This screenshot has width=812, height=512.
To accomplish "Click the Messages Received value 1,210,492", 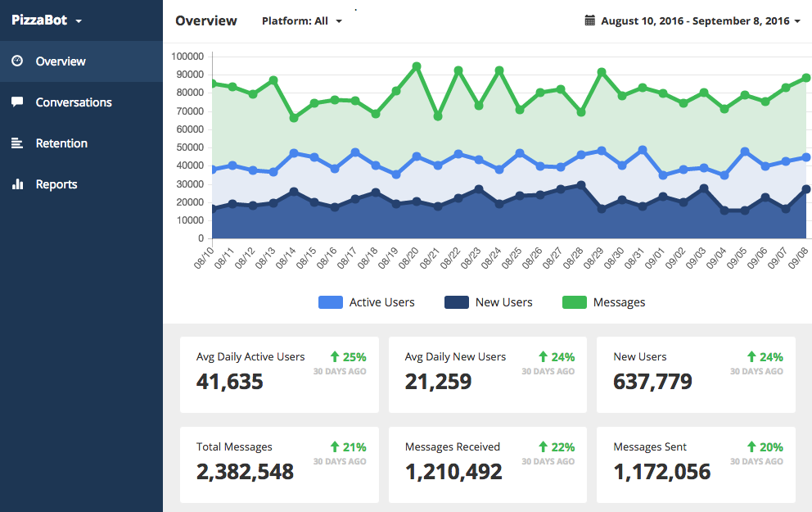I will [x=453, y=472].
